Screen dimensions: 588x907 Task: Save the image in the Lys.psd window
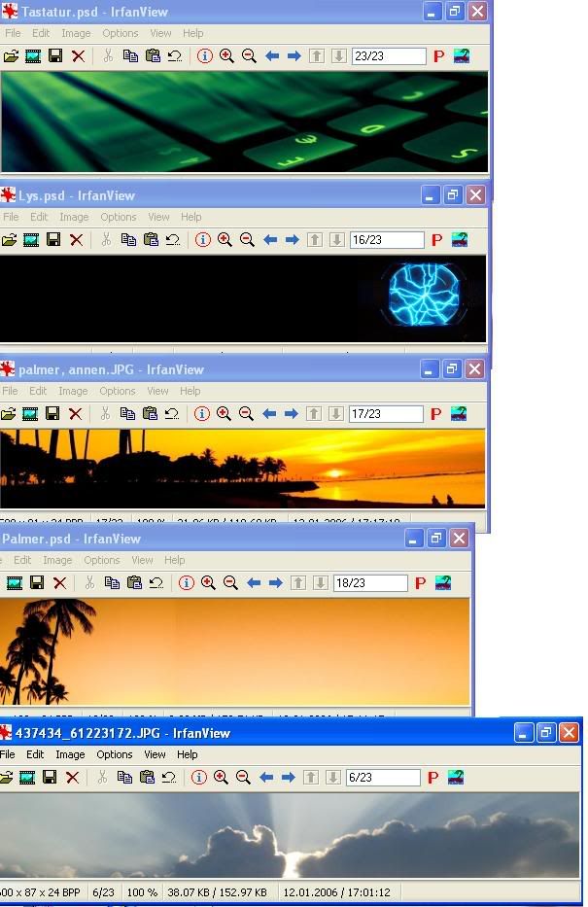tap(53, 239)
